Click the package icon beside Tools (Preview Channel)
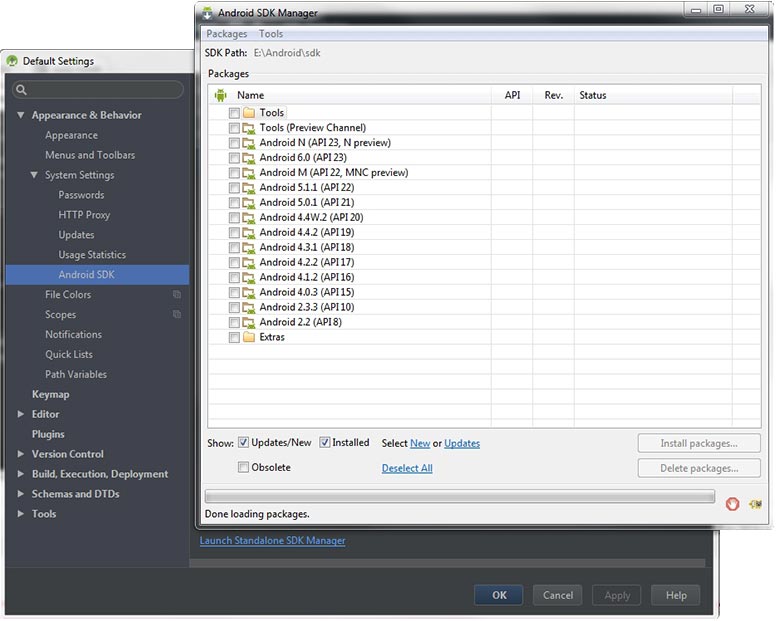The image size is (776, 621). point(248,128)
